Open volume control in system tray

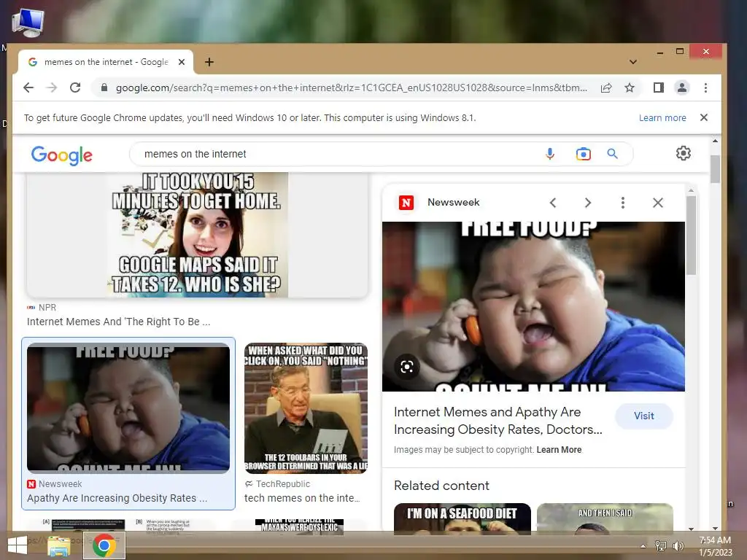pos(678,545)
